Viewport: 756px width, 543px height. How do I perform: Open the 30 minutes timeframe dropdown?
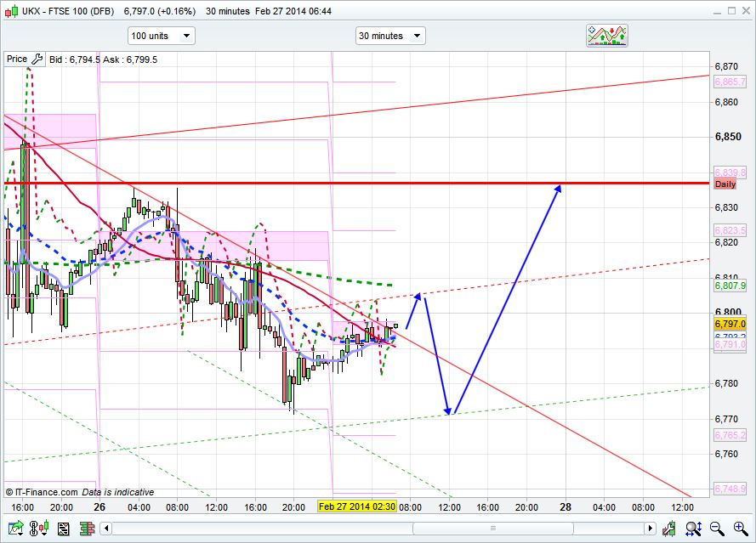coord(390,36)
